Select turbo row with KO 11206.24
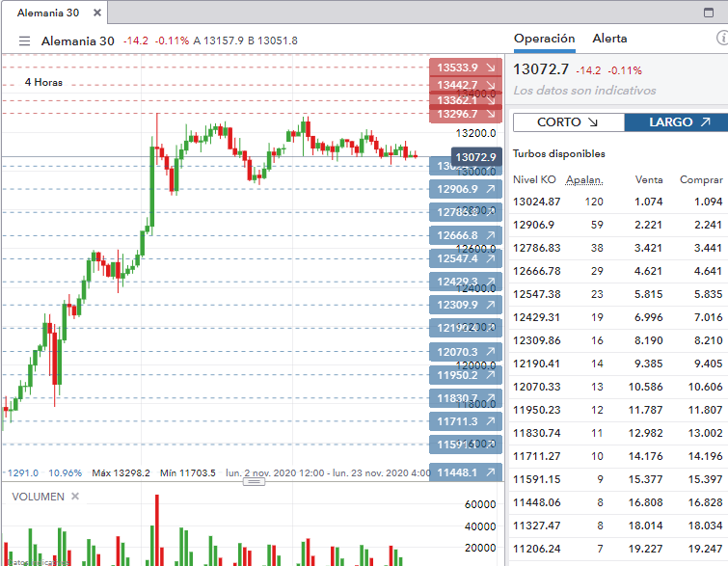728x566 pixels. pyautogui.click(x=618, y=550)
